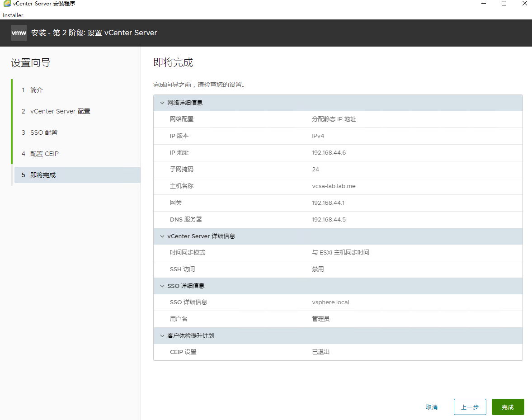Click the 主机名称 label

pos(182,186)
